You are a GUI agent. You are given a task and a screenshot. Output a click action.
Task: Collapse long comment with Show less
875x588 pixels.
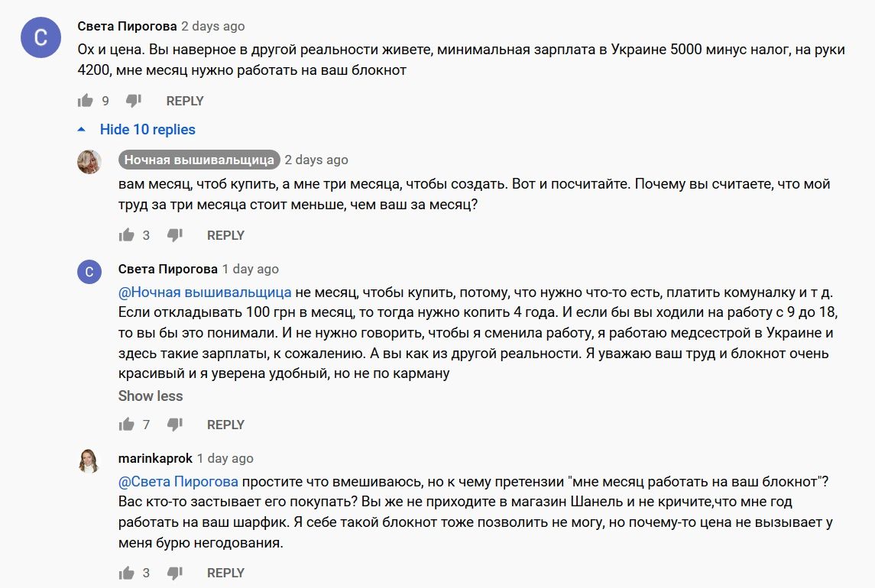151,396
